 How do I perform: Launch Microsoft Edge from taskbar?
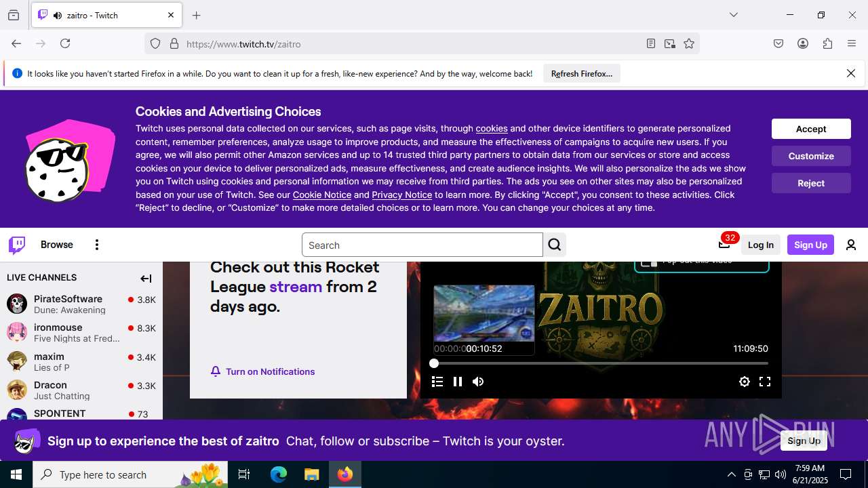coord(279,474)
